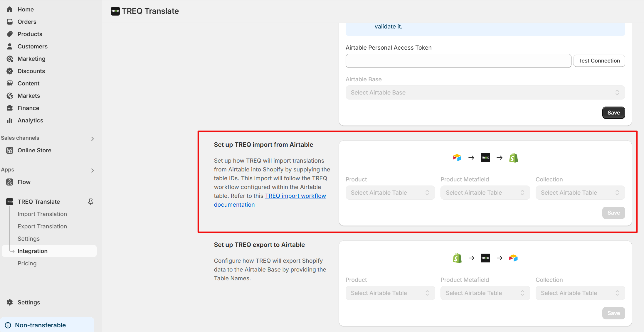644x332 pixels.
Task: Open TREQ import workflow documentation link
Action: tap(295, 196)
